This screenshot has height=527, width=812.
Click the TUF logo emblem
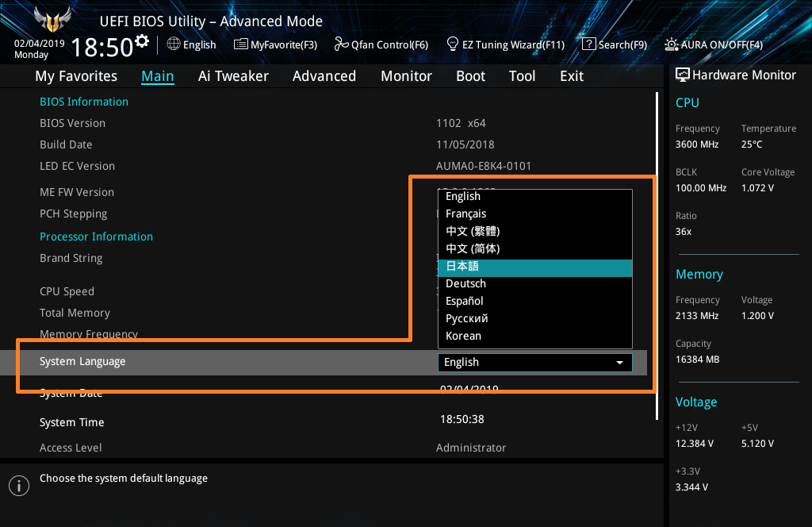(x=52, y=19)
